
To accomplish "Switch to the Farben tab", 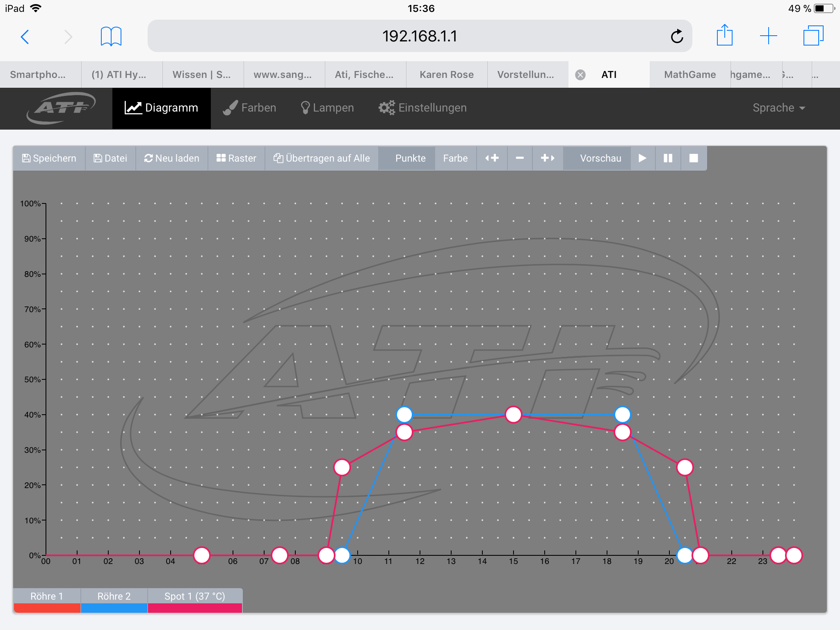I will [x=249, y=108].
